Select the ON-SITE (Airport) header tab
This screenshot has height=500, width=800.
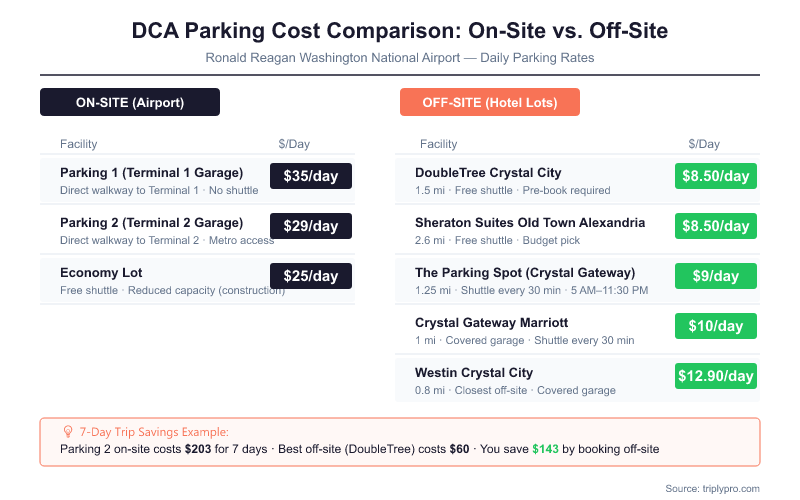point(130,102)
